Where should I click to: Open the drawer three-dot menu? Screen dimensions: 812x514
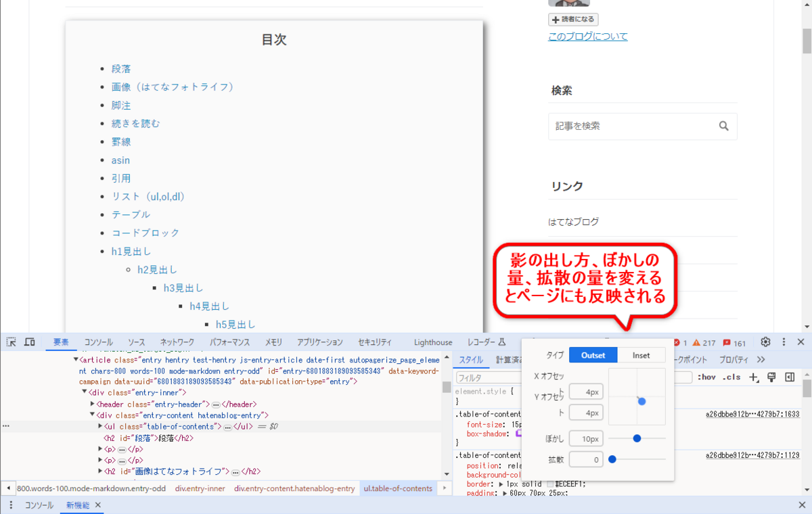pyautogui.click(x=11, y=505)
